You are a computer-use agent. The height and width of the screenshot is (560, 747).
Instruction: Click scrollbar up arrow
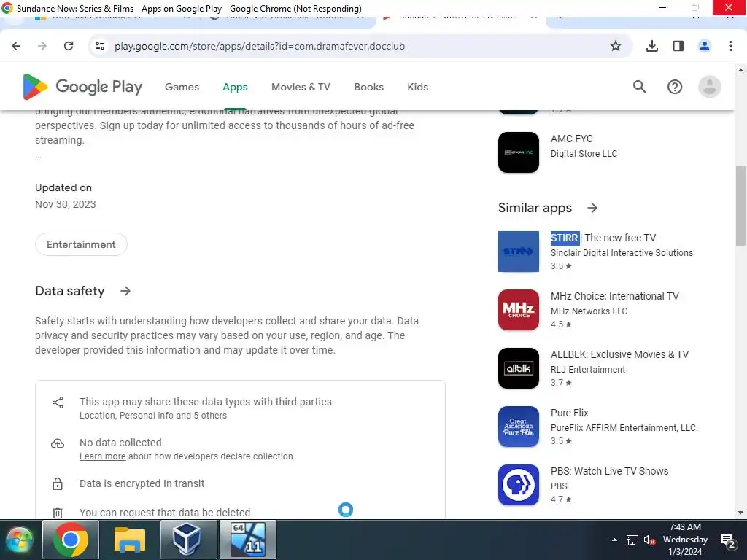tap(740, 70)
